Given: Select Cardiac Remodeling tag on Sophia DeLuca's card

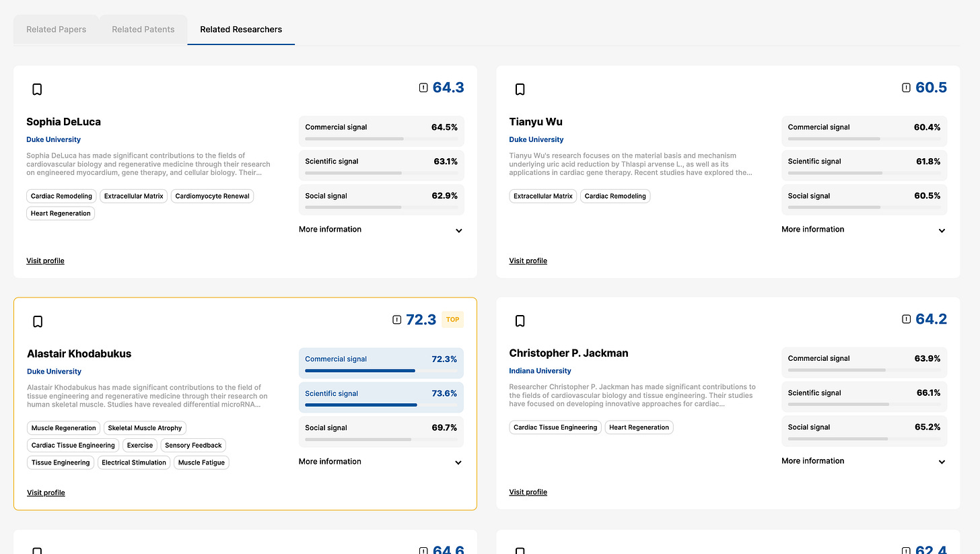Looking at the screenshot, I should [x=62, y=197].
